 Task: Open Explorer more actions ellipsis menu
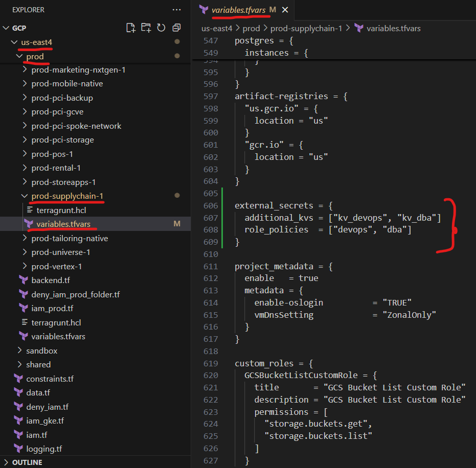pyautogui.click(x=176, y=10)
